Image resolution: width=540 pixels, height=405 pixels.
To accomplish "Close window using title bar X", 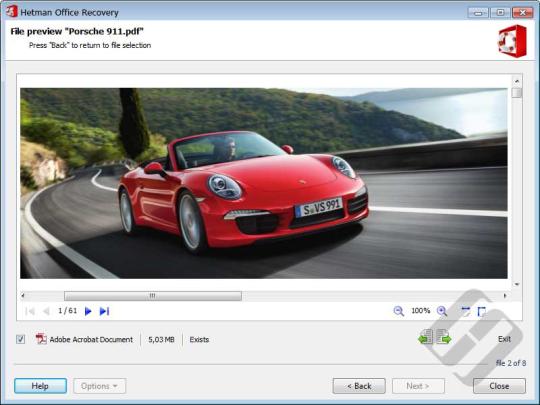I will [522, 13].
